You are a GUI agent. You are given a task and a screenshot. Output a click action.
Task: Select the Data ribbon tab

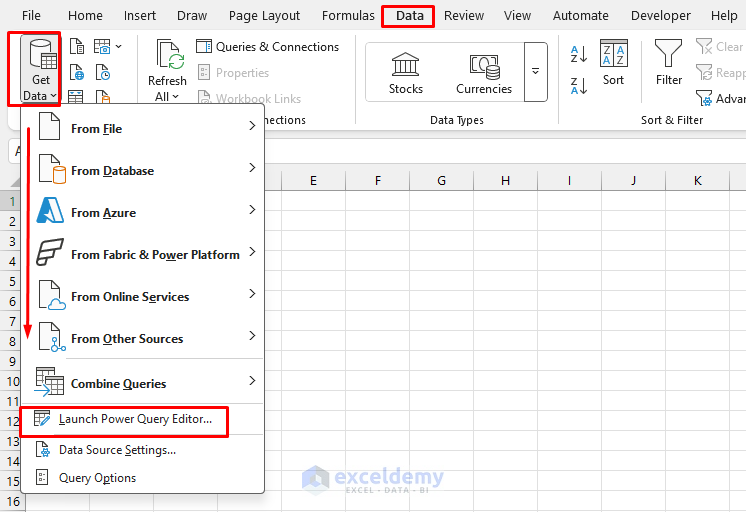coord(410,16)
